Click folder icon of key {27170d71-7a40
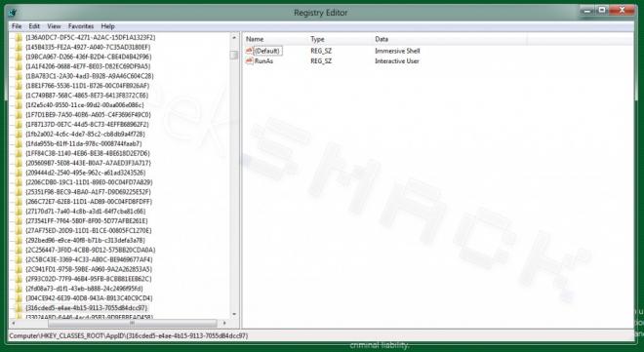The image size is (644, 352). click(19, 211)
